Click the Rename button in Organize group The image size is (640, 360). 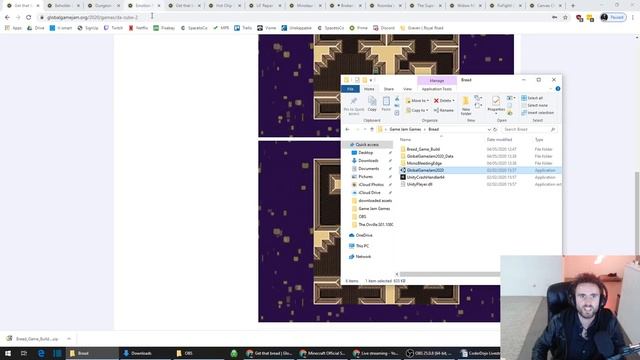click(444, 110)
